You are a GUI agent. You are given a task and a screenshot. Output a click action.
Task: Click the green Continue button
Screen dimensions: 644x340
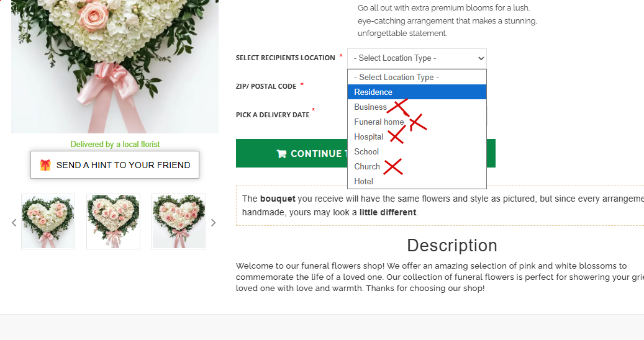coord(366,153)
